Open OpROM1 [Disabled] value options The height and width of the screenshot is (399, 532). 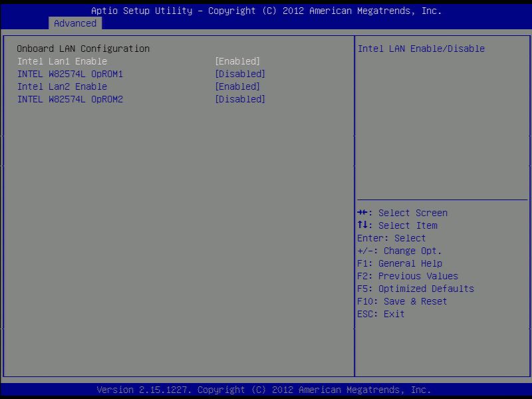point(240,74)
